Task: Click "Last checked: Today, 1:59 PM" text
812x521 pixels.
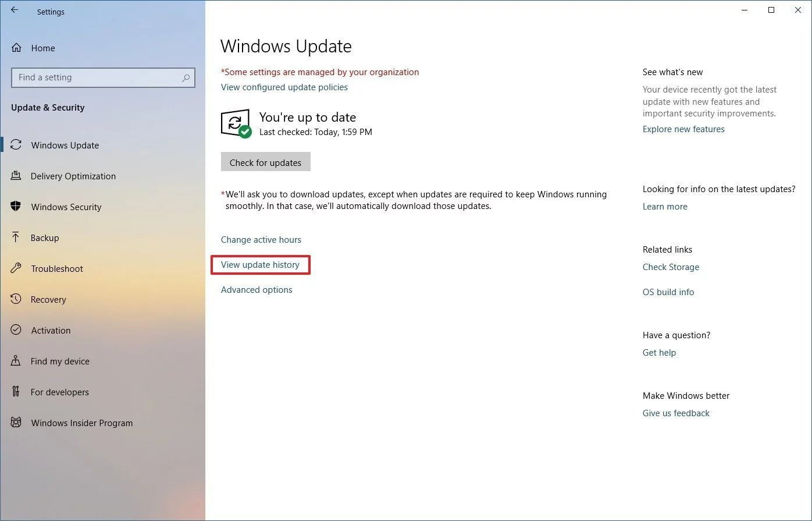Action: pyautogui.click(x=316, y=132)
